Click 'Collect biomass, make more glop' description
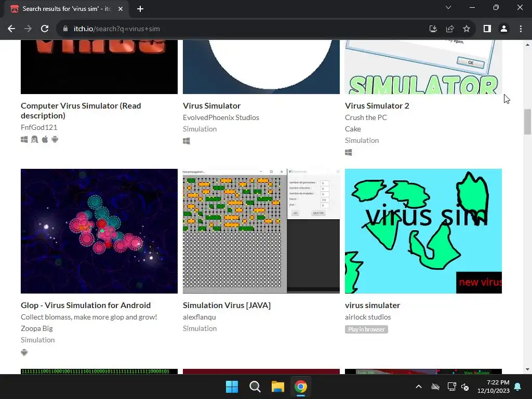Viewport: 532px width, 399px height. click(x=89, y=317)
